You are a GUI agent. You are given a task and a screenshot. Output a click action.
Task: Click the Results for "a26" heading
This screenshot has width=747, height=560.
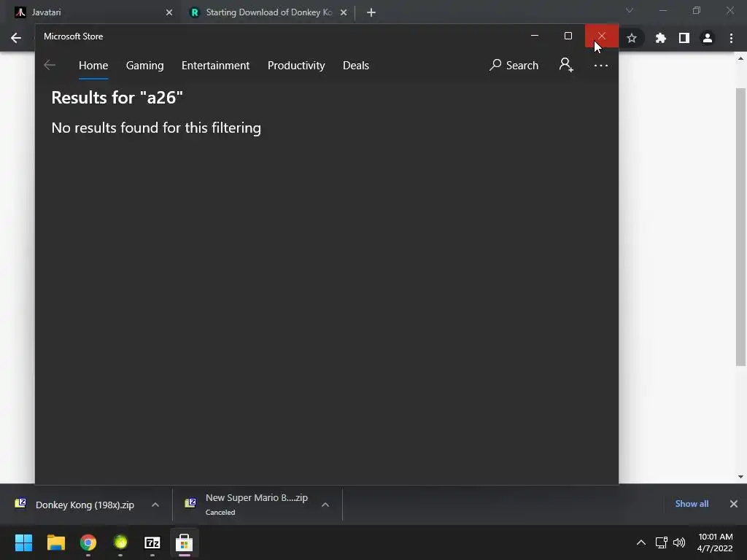click(117, 98)
